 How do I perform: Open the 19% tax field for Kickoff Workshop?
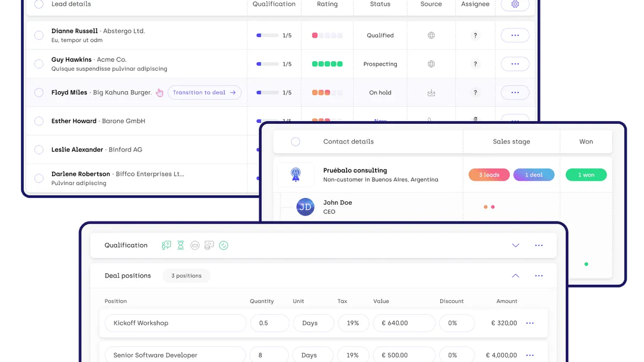coord(353,323)
